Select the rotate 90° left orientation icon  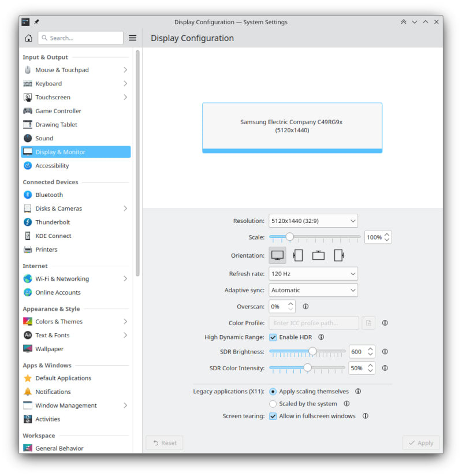coord(298,255)
